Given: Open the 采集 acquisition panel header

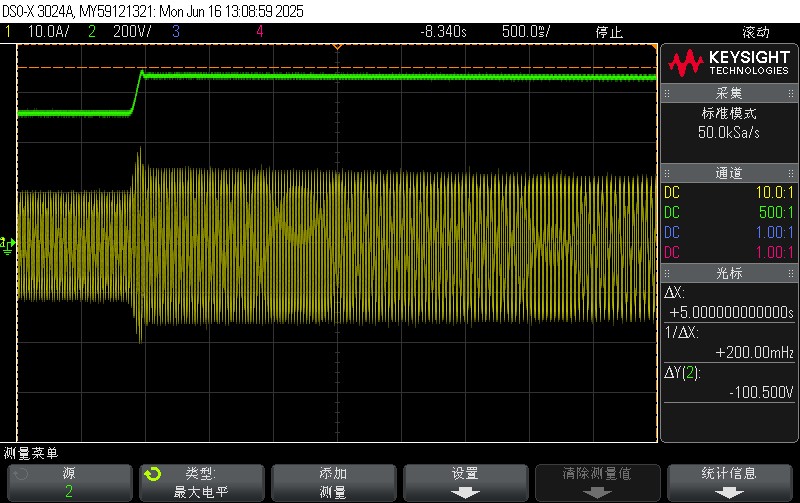Looking at the screenshot, I should pos(729,92).
